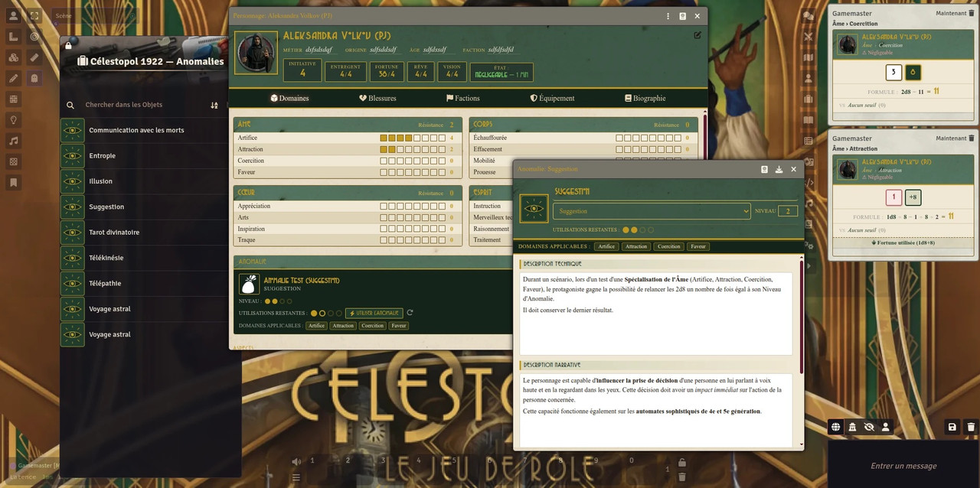Viewport: 980px width, 488px height.
Task: Tick the first Traque level box
Action: coord(384,240)
